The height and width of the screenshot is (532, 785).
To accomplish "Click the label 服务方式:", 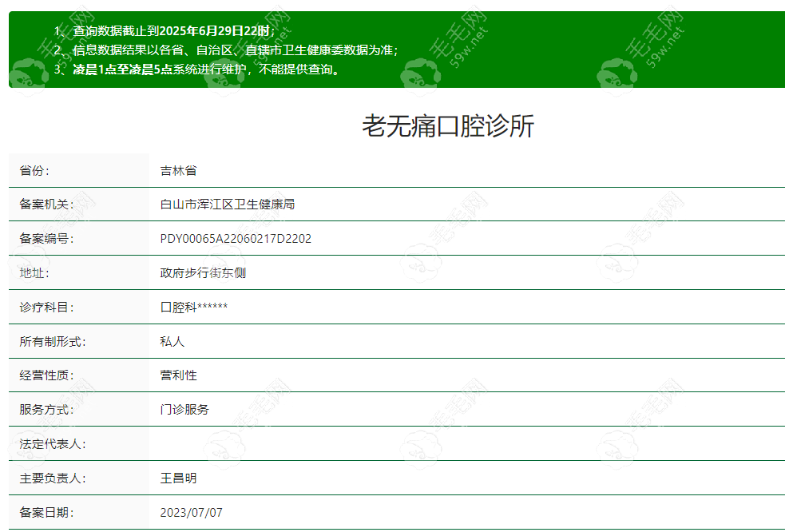I will tap(46, 410).
